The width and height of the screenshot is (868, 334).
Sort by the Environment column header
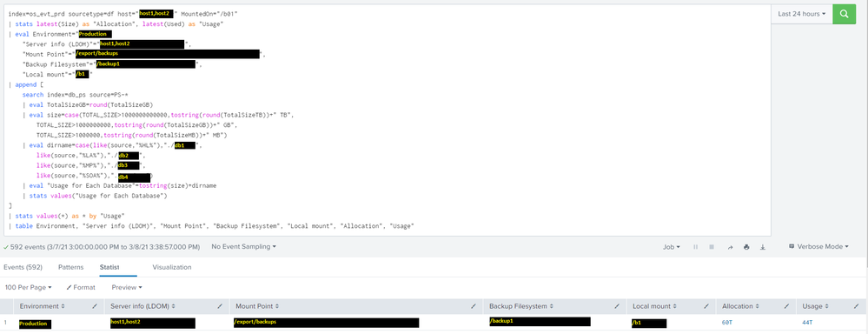point(42,306)
